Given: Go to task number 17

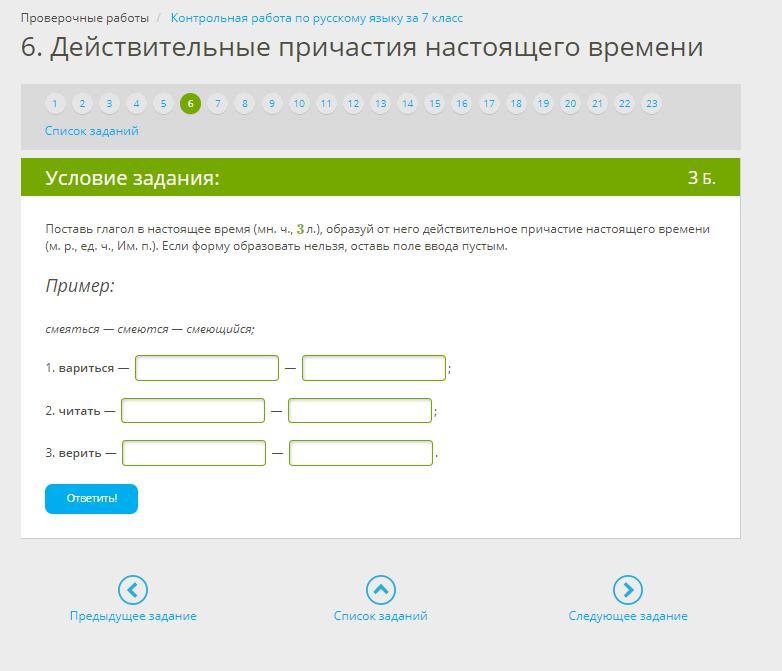Looking at the screenshot, I should pyautogui.click(x=489, y=104).
